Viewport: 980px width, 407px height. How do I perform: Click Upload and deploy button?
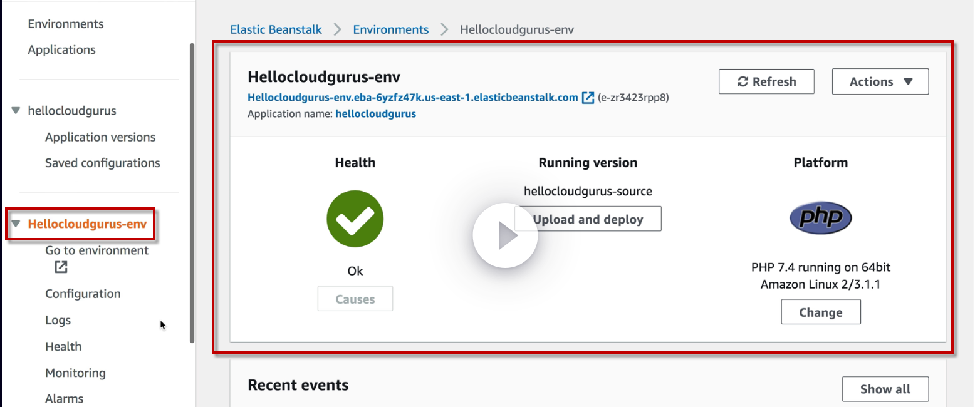pyautogui.click(x=588, y=219)
